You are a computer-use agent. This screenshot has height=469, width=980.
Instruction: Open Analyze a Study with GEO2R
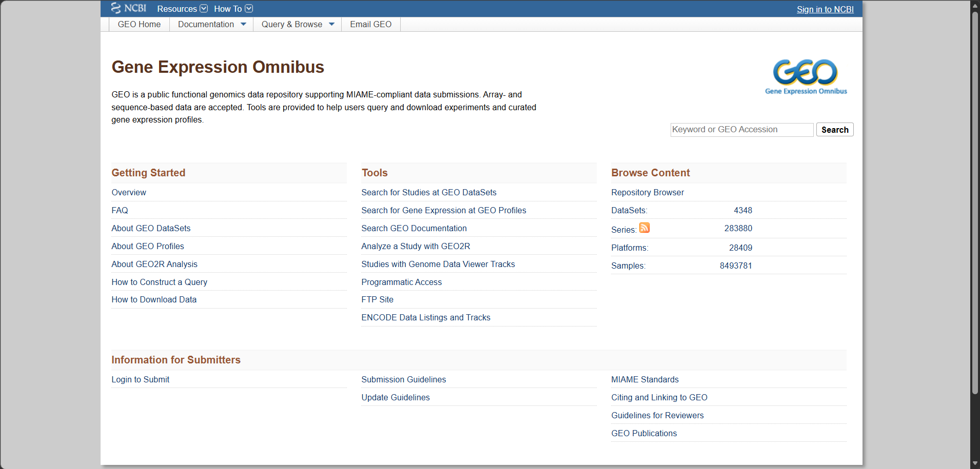tap(416, 246)
